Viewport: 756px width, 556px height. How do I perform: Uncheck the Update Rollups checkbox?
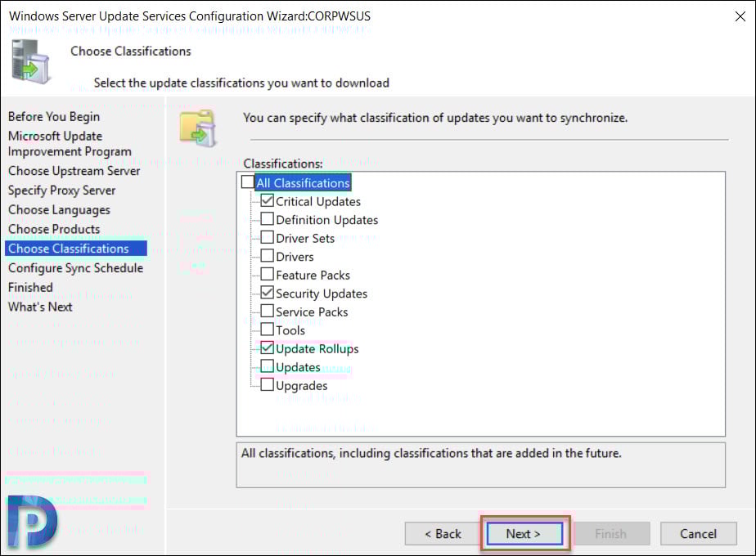[267, 347]
